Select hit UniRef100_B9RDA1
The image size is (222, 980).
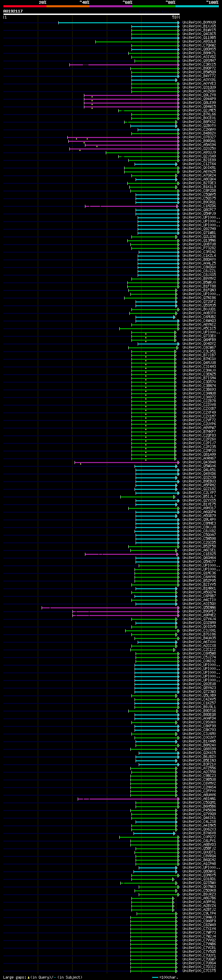(x=199, y=141)
